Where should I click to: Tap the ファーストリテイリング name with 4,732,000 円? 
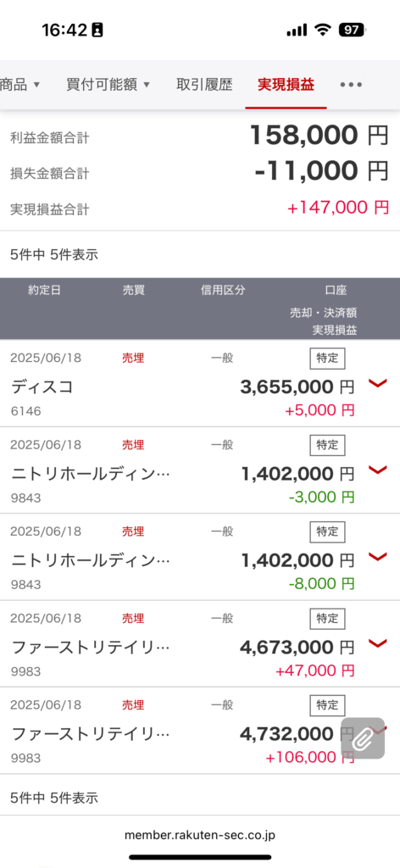[91, 734]
